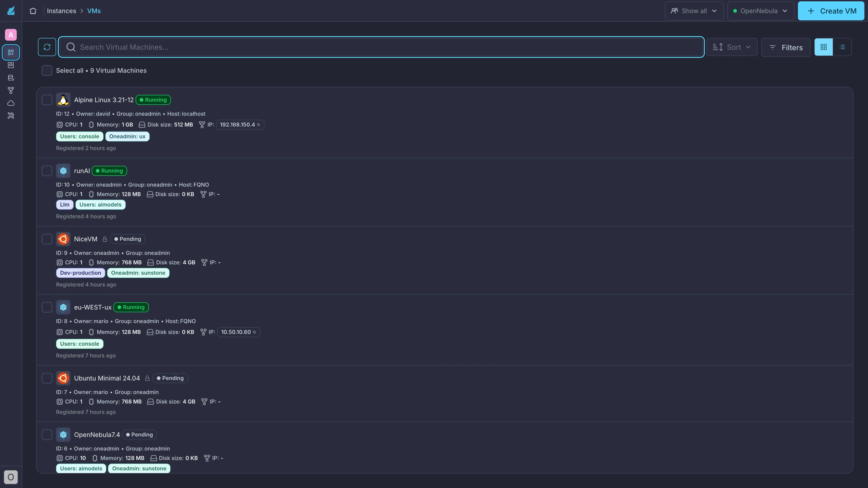
Task: Click the OpenNebula logo icon
Action: [11, 11]
